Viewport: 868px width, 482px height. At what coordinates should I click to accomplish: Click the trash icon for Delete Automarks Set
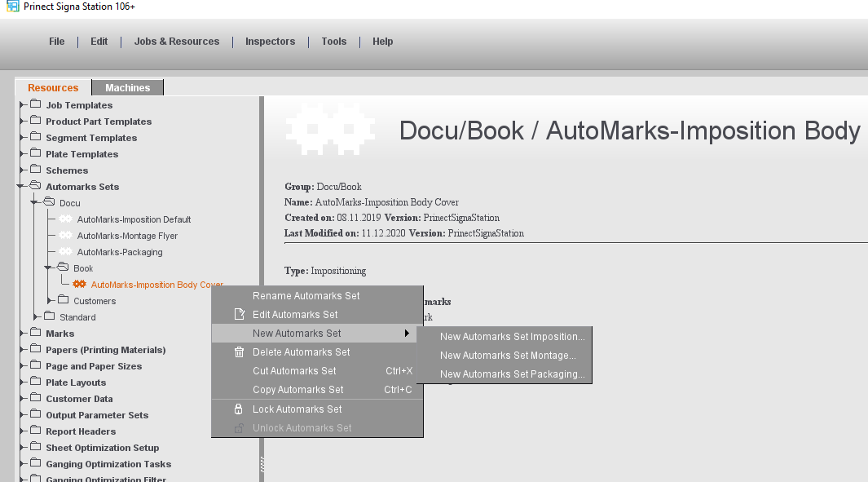[x=239, y=352]
